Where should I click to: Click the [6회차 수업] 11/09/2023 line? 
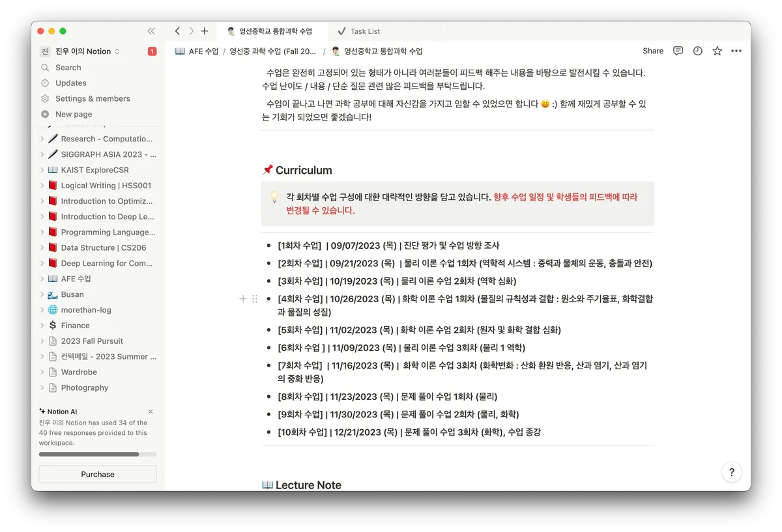tap(401, 348)
